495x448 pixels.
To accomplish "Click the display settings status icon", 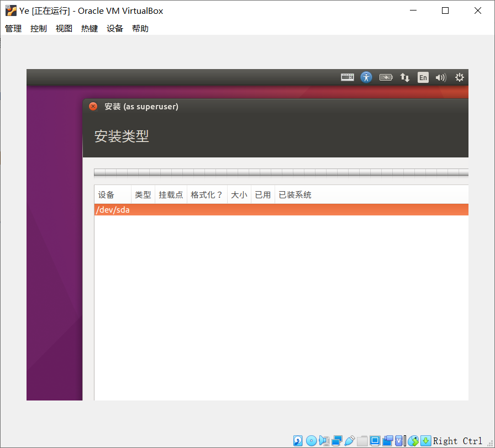I will [375, 441].
